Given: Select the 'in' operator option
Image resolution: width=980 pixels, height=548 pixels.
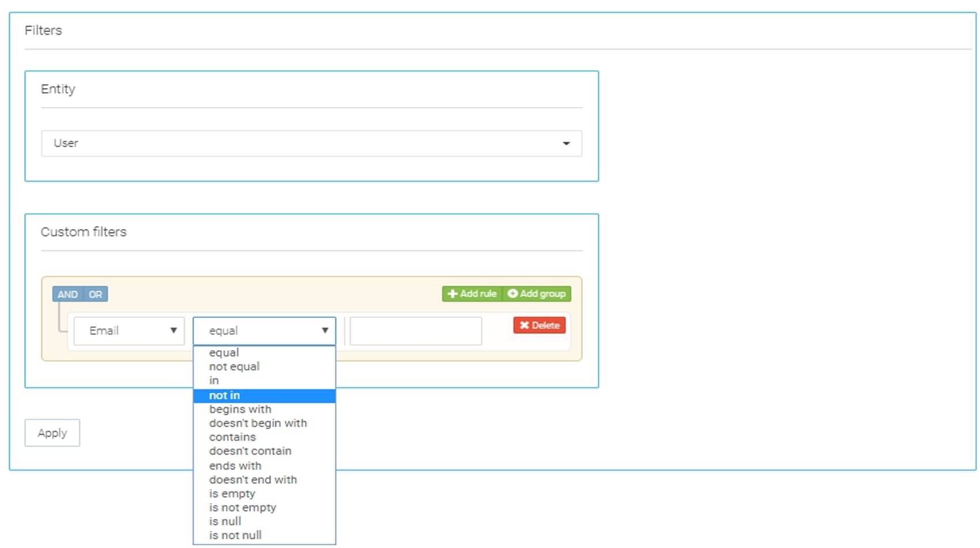Looking at the screenshot, I should (x=214, y=381).
